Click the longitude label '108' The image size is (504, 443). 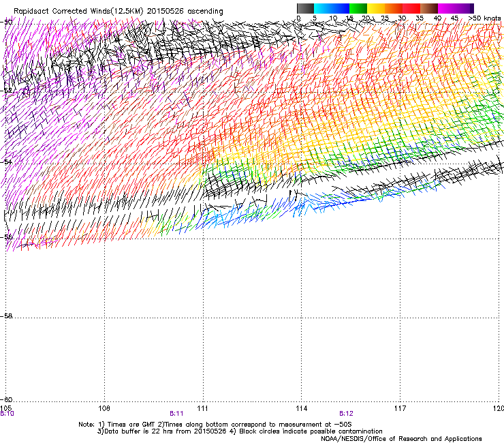point(104,408)
